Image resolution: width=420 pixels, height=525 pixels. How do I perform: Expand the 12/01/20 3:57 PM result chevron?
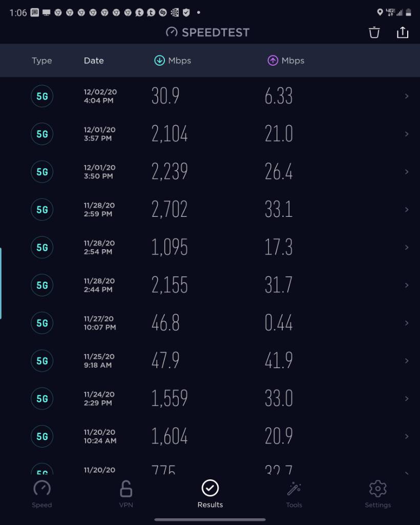pos(407,134)
